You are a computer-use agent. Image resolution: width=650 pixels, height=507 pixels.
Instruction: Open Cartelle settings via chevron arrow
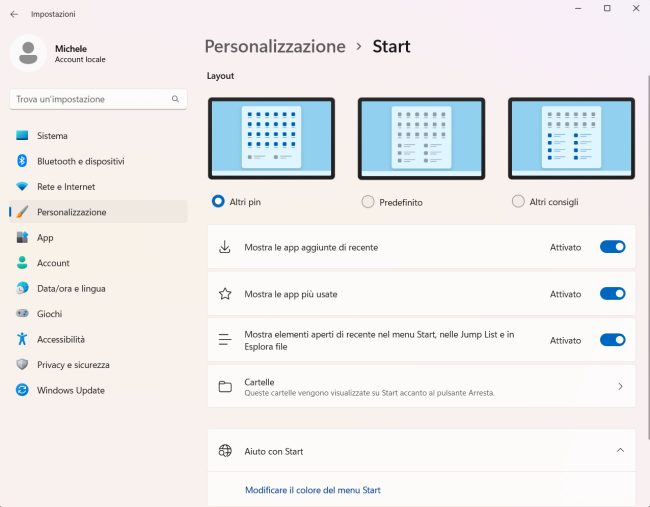click(620, 386)
